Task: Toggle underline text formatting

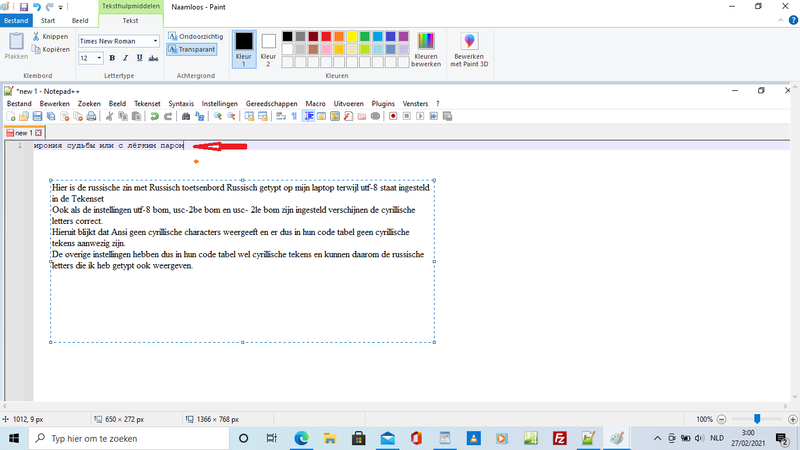Action: pos(138,58)
